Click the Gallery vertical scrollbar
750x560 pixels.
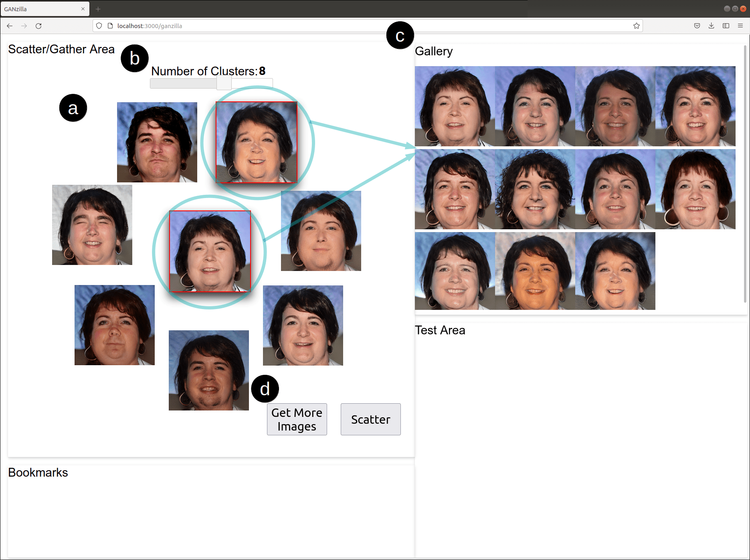coord(745,172)
